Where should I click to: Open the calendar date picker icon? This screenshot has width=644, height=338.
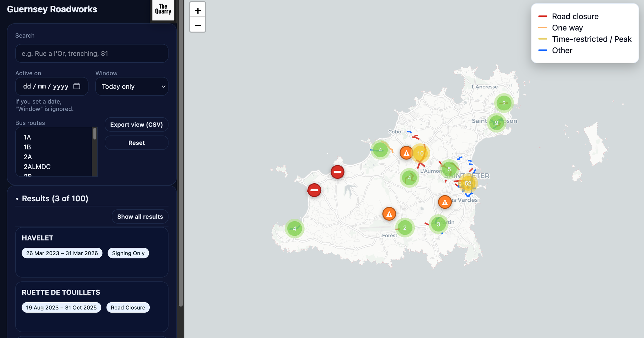pos(77,86)
